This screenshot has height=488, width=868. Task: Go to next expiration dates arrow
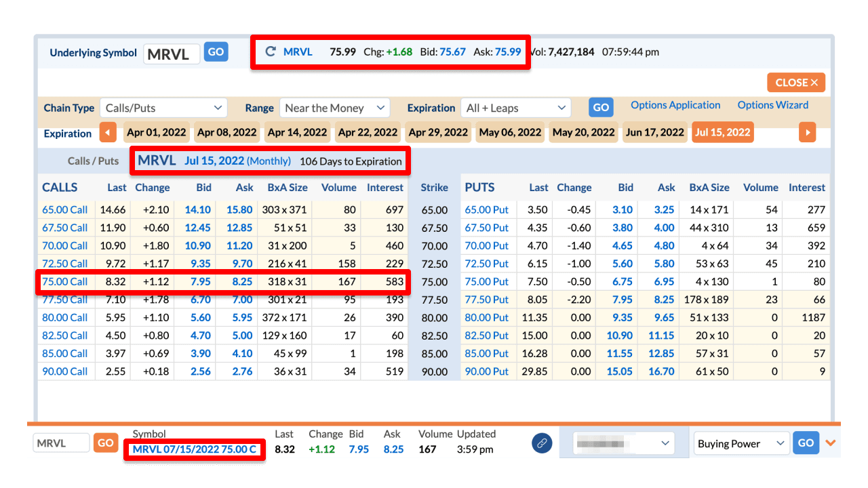coord(807,132)
